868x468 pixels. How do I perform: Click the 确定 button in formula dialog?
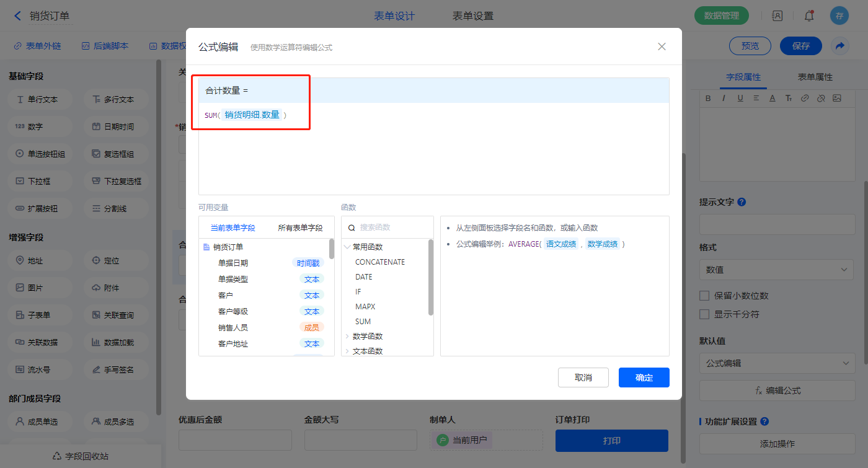644,377
